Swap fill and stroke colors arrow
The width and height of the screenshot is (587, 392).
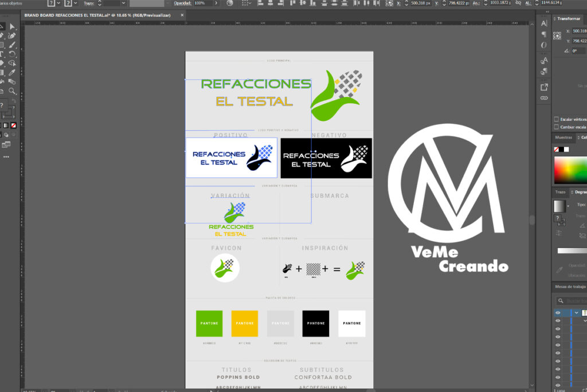[14, 101]
